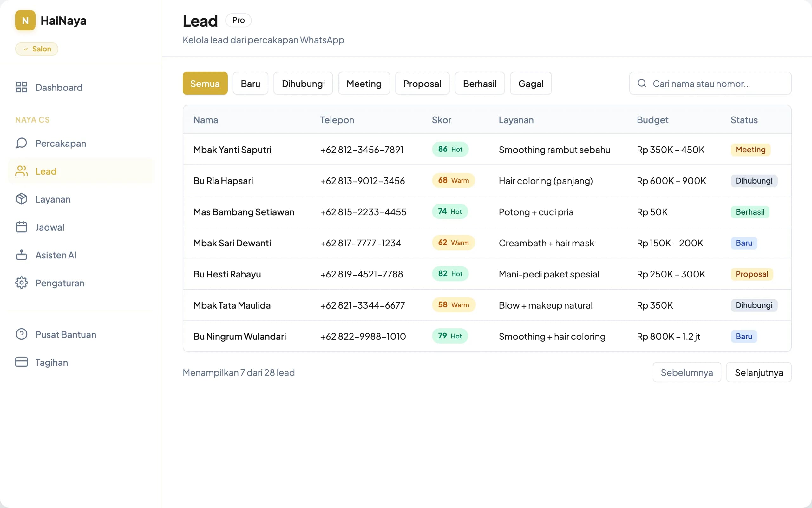Click the Proposal status badge in the Bu Hesti Rahayu row
The height and width of the screenshot is (508, 812).
752,274
